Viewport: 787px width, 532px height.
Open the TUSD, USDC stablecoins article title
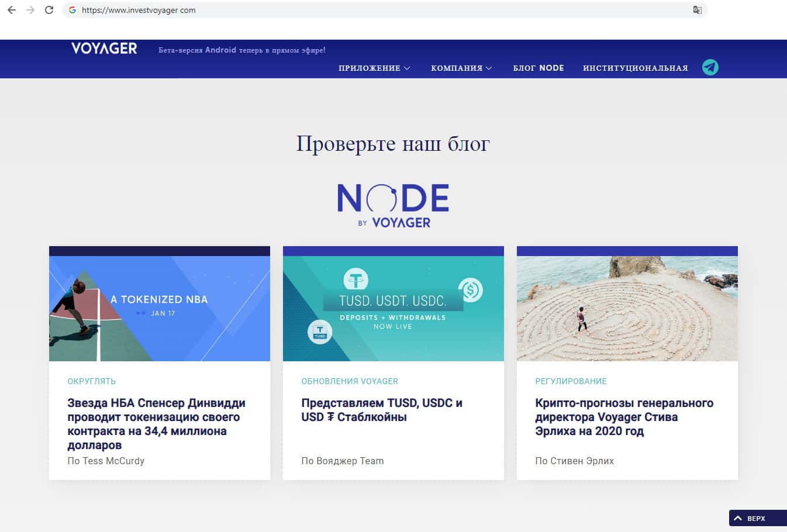381,410
